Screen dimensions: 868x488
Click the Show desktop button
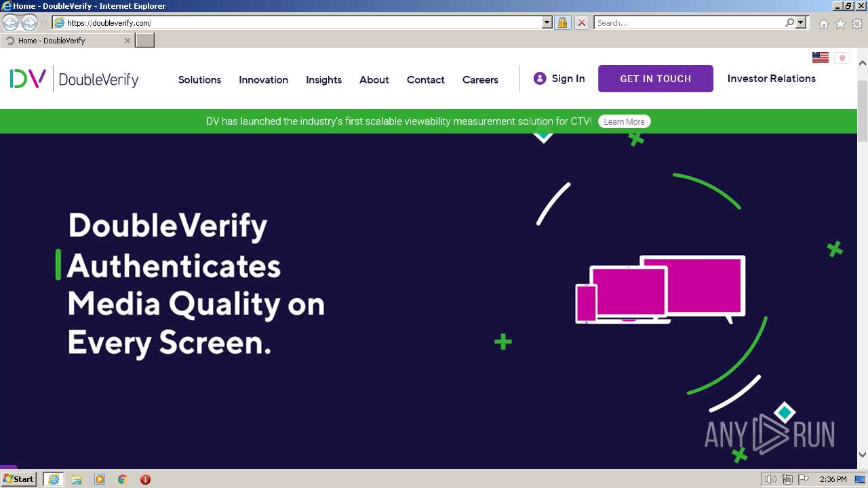pos(861,479)
